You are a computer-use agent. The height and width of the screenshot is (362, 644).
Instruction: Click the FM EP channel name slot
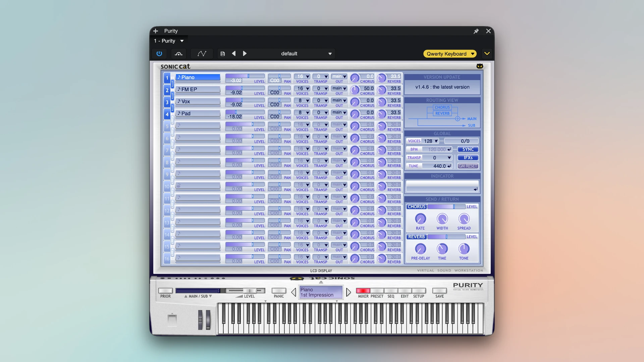point(198,89)
